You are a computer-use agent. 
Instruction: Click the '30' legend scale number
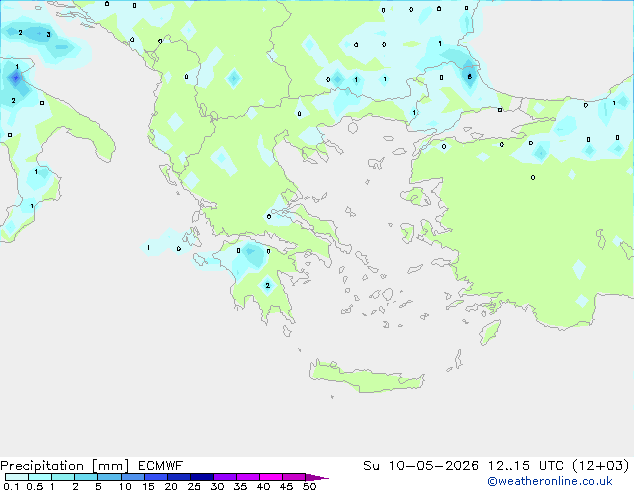217,486
